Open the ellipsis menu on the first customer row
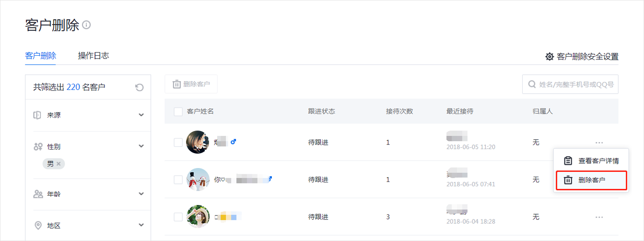Viewport: 644px width, 241px height. coord(599,143)
